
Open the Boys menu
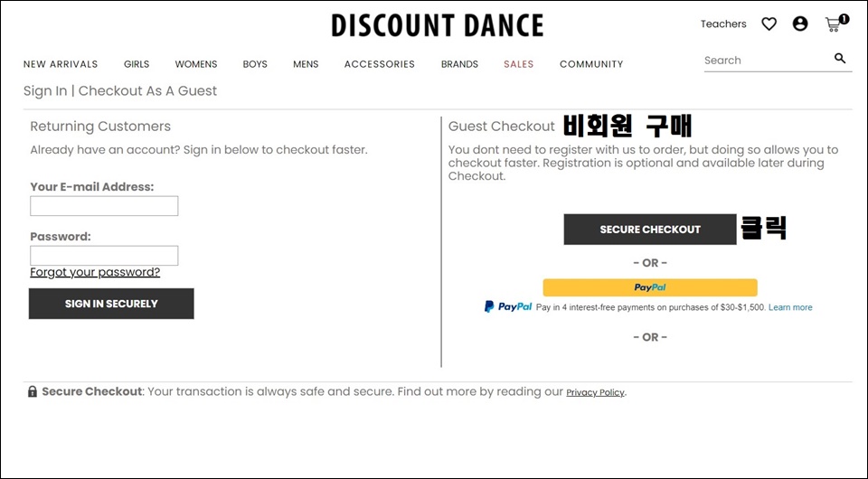(255, 64)
